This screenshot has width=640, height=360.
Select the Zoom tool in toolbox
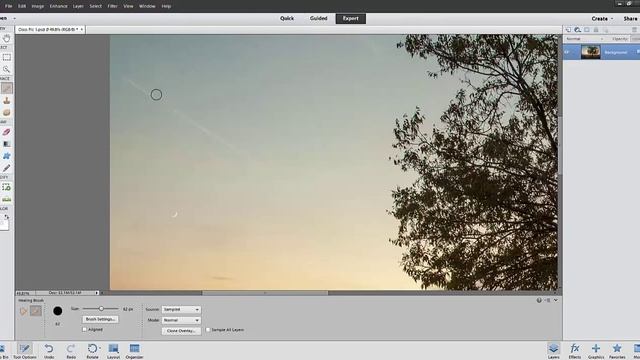coord(7,69)
